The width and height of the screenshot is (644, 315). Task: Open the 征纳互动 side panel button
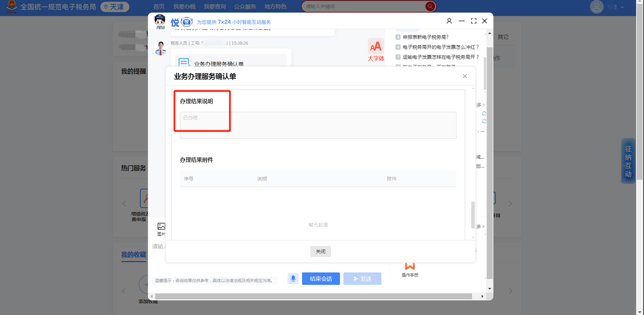point(628,161)
